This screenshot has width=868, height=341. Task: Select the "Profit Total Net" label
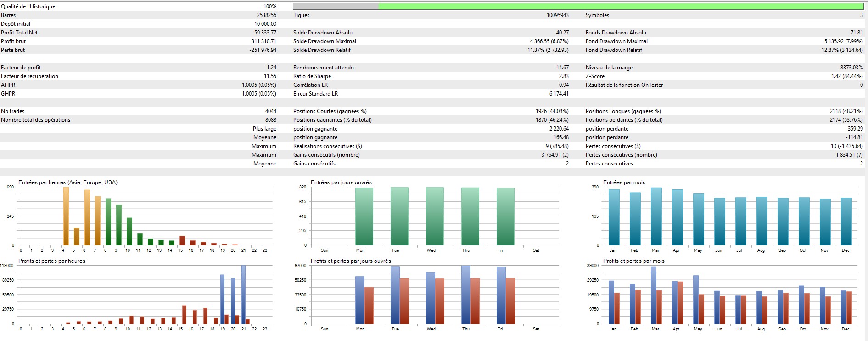point(19,33)
